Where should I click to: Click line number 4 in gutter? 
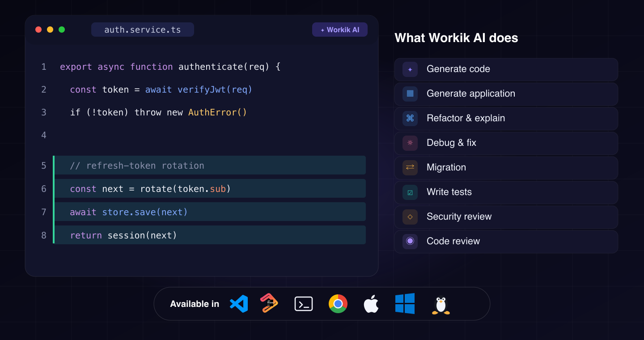[44, 135]
